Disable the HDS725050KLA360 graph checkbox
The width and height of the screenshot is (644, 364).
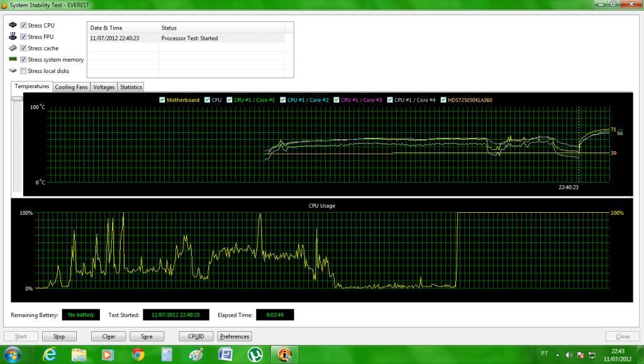point(443,100)
